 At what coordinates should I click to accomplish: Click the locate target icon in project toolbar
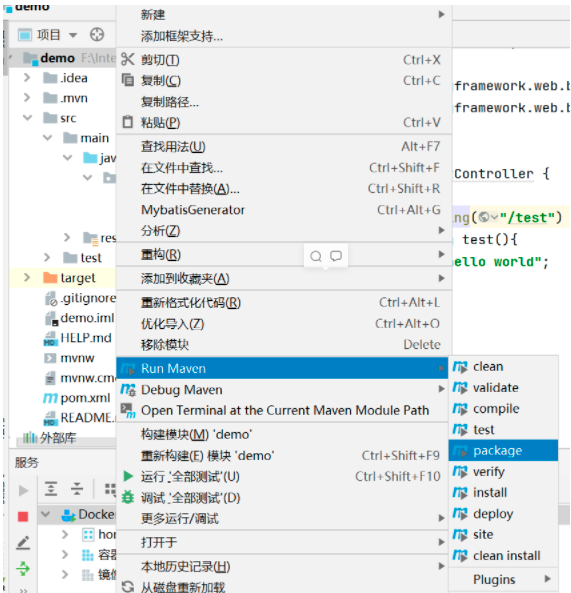(x=97, y=34)
